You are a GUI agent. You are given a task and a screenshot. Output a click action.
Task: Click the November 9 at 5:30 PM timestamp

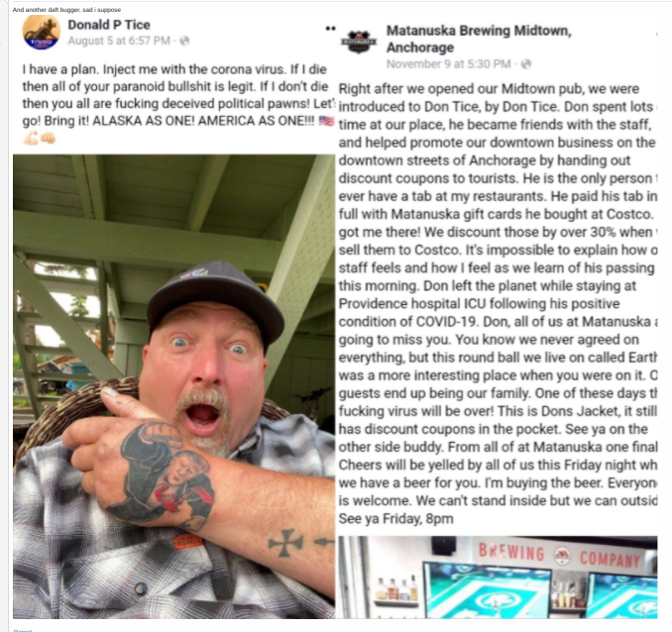tap(448, 63)
